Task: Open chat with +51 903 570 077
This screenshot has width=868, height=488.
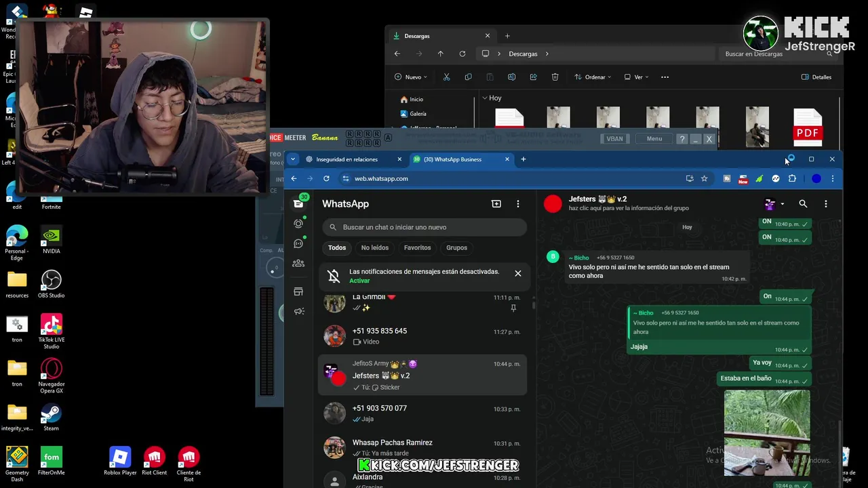Action: point(422,413)
